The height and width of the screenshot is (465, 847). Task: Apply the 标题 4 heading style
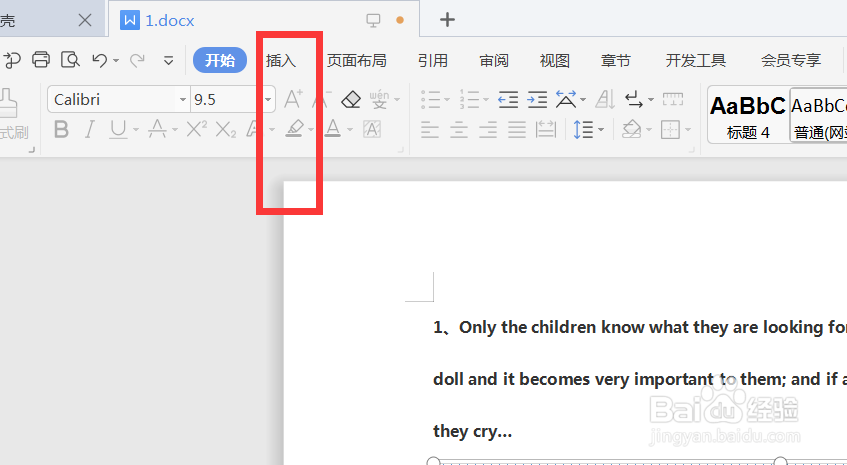[x=748, y=116]
